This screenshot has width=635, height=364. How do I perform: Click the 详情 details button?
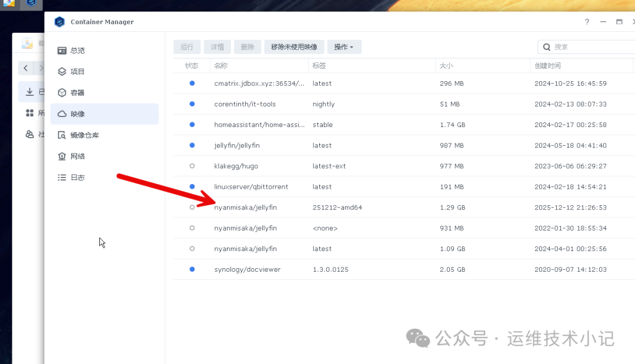click(x=218, y=47)
